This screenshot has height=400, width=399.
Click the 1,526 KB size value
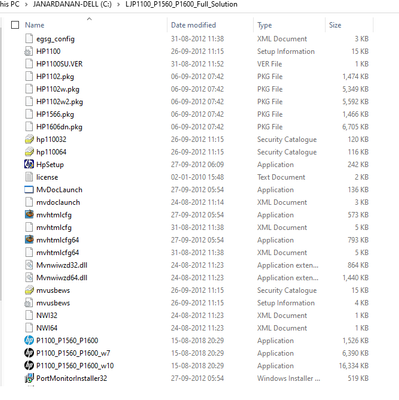click(355, 340)
